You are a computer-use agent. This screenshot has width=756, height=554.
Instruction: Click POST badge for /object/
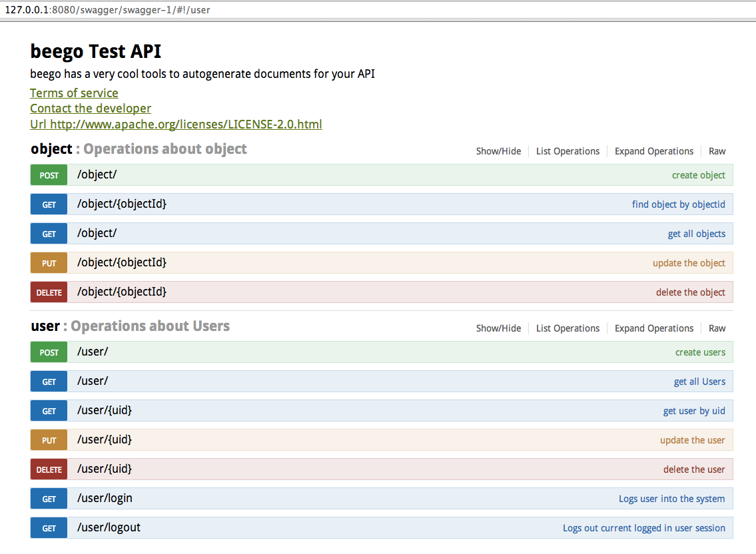tap(49, 175)
